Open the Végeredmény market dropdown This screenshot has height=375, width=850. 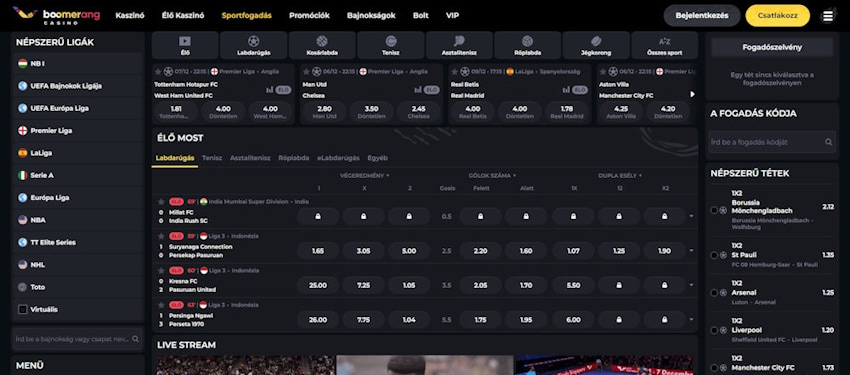tap(364, 176)
